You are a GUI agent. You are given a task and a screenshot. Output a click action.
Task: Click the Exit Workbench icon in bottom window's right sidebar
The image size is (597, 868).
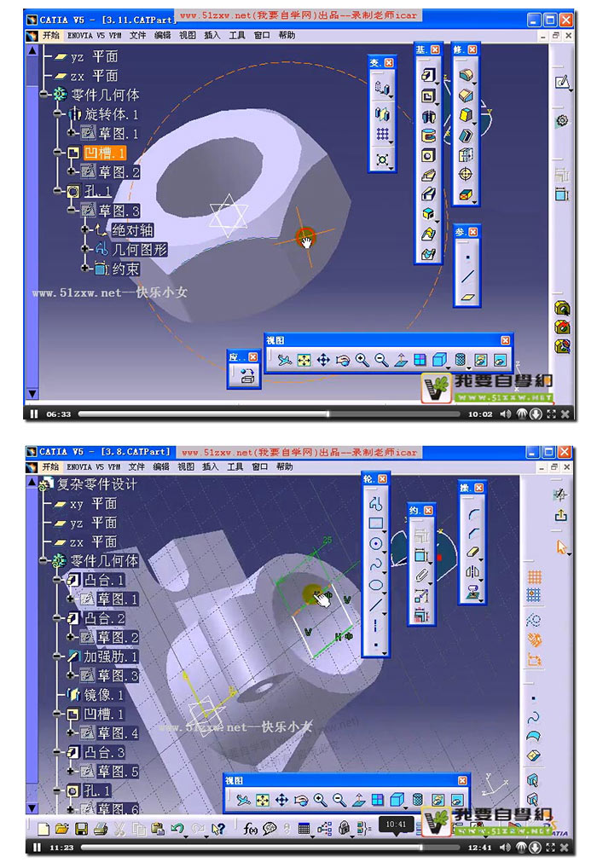(561, 515)
